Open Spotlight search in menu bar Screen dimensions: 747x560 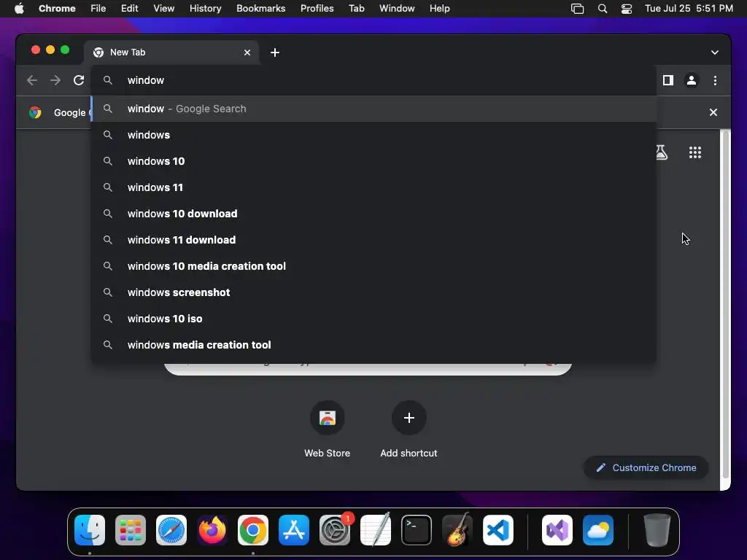pos(602,9)
